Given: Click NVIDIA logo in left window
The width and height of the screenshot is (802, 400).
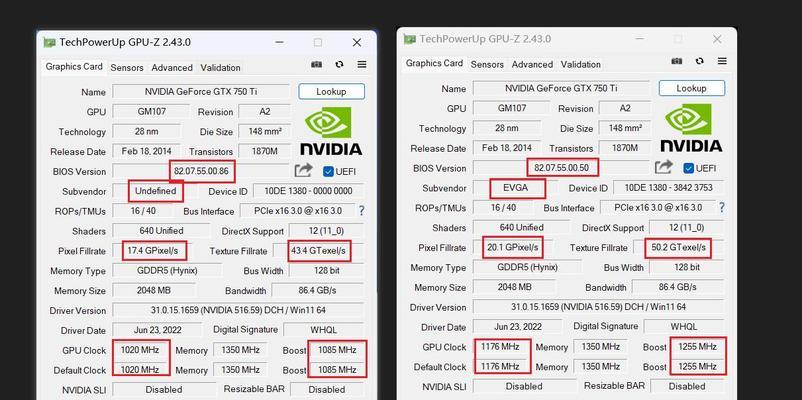Looking at the screenshot, I should [331, 130].
